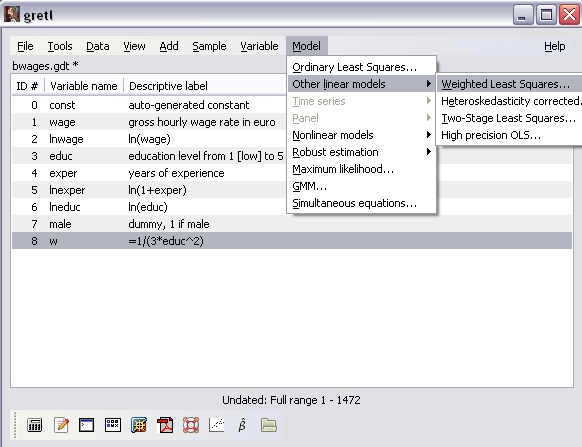Image resolution: width=582 pixels, height=447 pixels.
Task: Click label 'gross hourly wage rate in euro'
Action: tap(202, 122)
